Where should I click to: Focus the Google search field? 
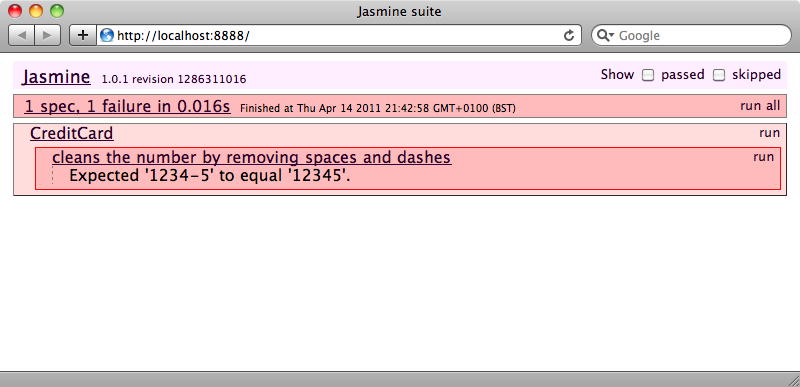point(691,35)
